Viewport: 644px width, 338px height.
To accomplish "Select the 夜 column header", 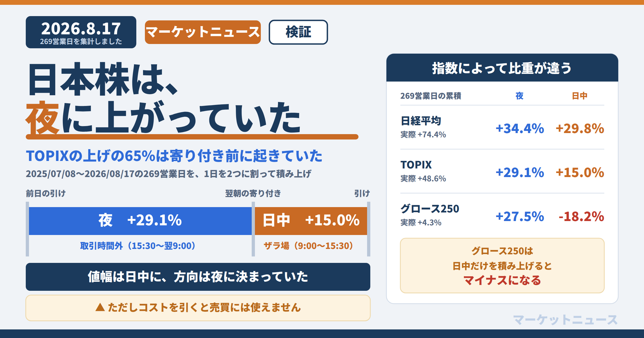I will click(519, 96).
